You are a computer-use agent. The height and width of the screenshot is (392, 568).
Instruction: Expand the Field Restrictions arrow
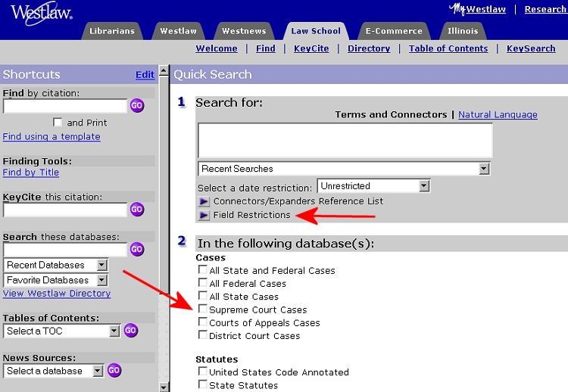[204, 215]
